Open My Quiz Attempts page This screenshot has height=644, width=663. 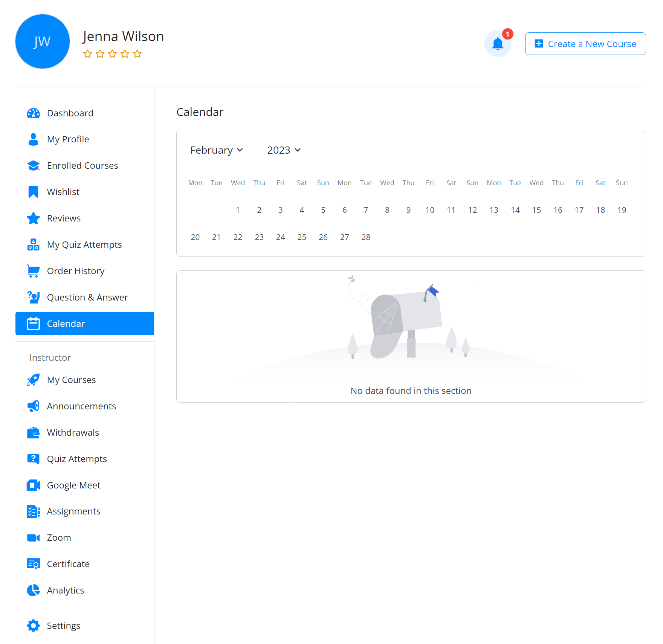[84, 244]
